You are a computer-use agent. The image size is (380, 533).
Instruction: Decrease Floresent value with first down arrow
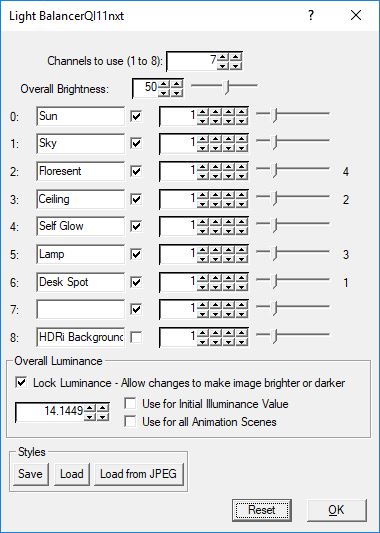point(203,175)
